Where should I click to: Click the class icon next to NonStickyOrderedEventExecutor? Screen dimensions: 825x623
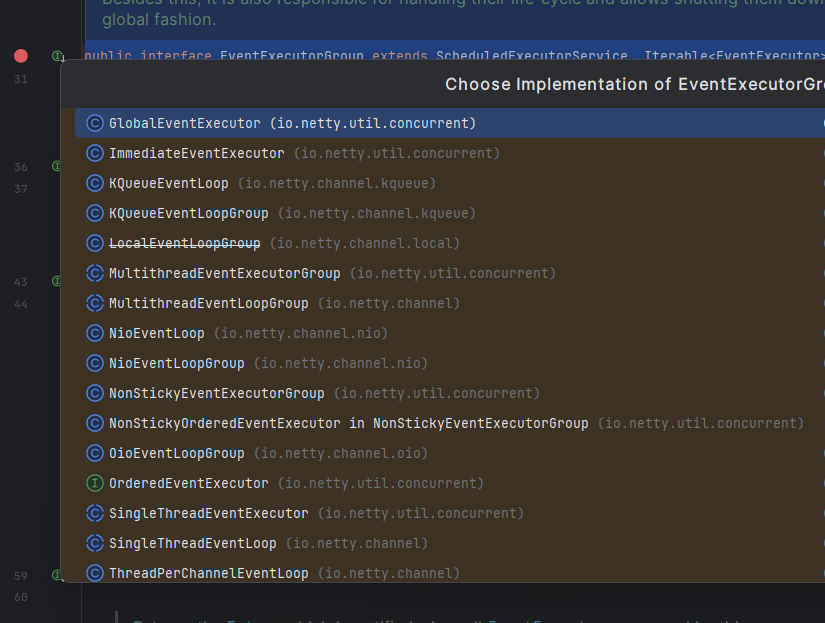[95, 423]
